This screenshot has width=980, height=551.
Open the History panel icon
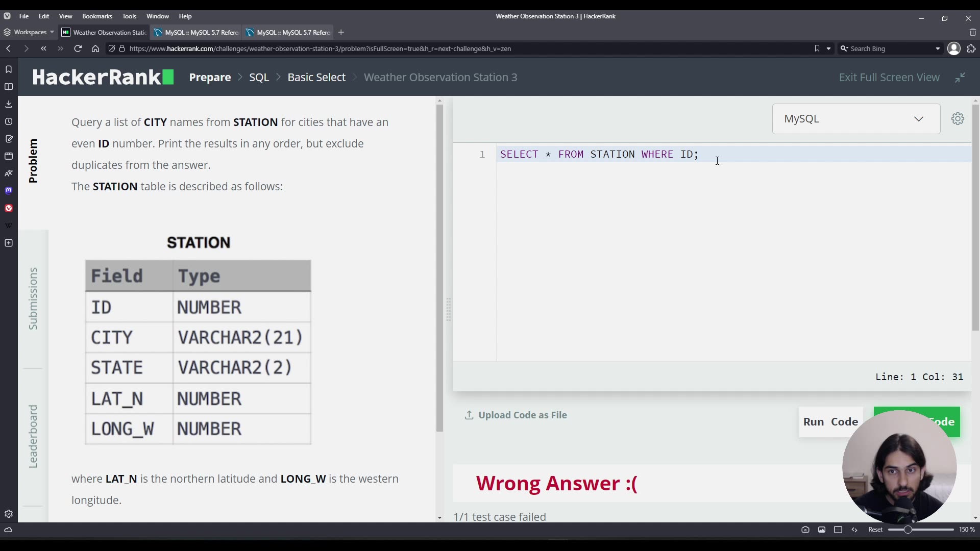(x=8, y=121)
